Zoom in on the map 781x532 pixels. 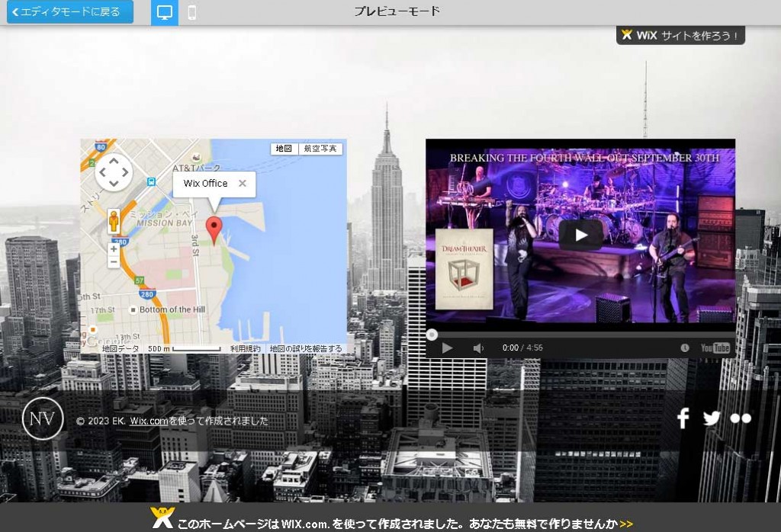(x=114, y=248)
